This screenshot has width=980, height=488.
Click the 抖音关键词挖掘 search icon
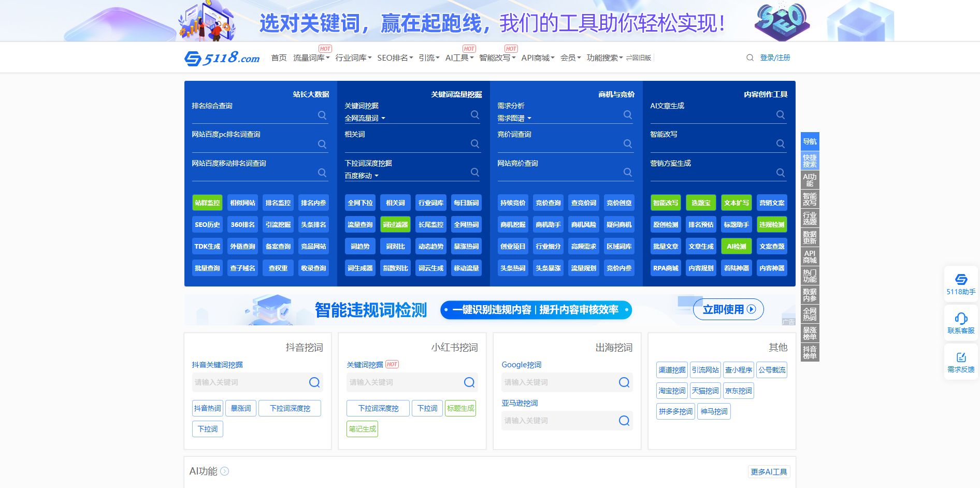pos(314,382)
